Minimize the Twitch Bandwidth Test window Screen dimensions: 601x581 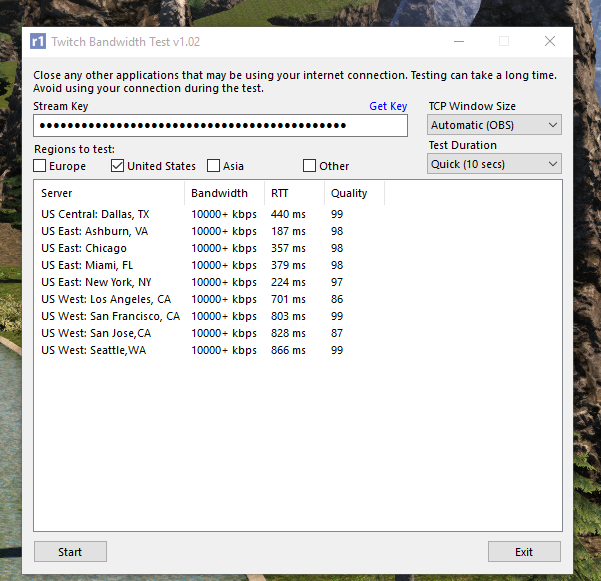point(459,41)
